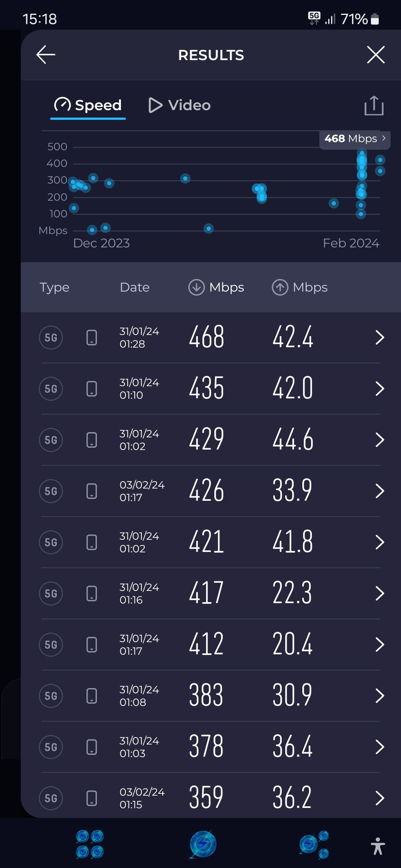Screen dimensions: 401x868
Task: Expand the 468 Mbps result details chevron
Action: 379,338
